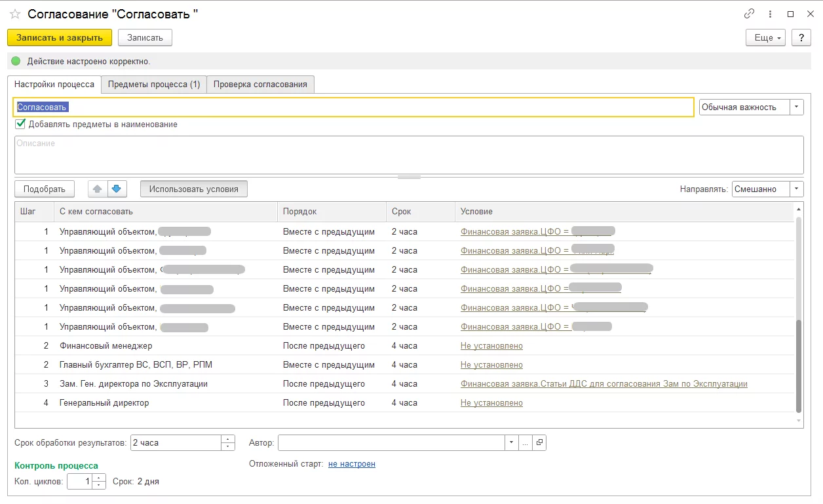Switch to 'Предметы процесса (1)' tab
Viewport: 823px width, 504px height.
coord(154,84)
